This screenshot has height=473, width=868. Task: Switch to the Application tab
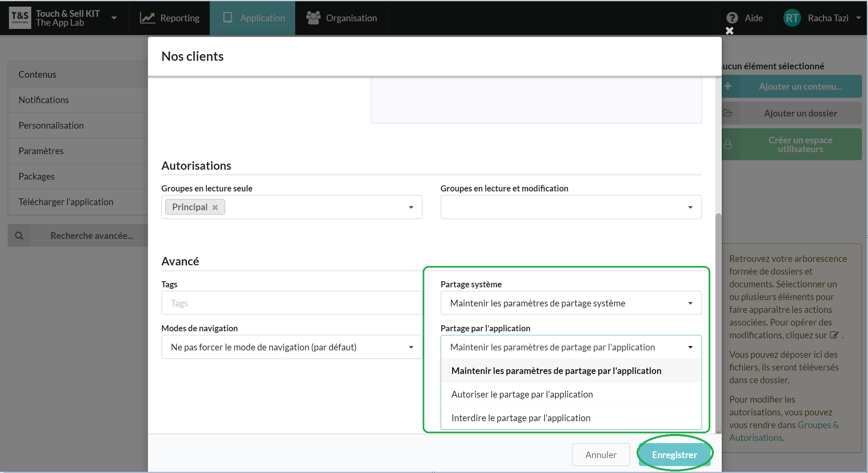coord(253,18)
